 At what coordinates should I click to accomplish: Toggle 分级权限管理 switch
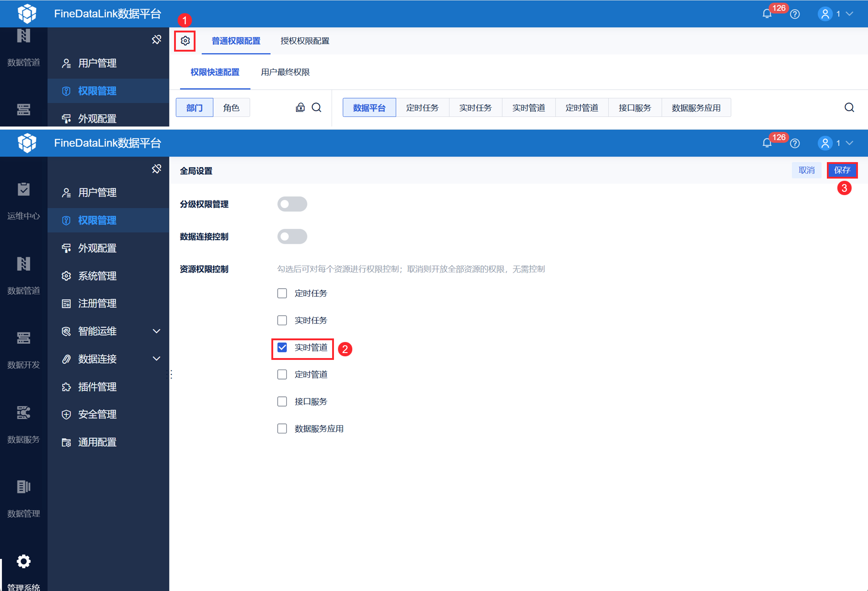pyautogui.click(x=292, y=204)
